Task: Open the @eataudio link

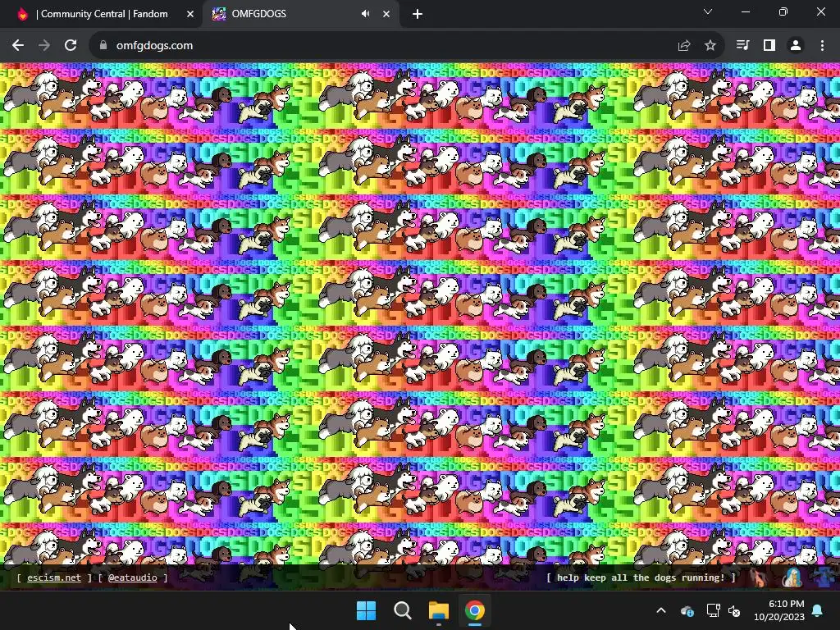Action: pos(132,577)
